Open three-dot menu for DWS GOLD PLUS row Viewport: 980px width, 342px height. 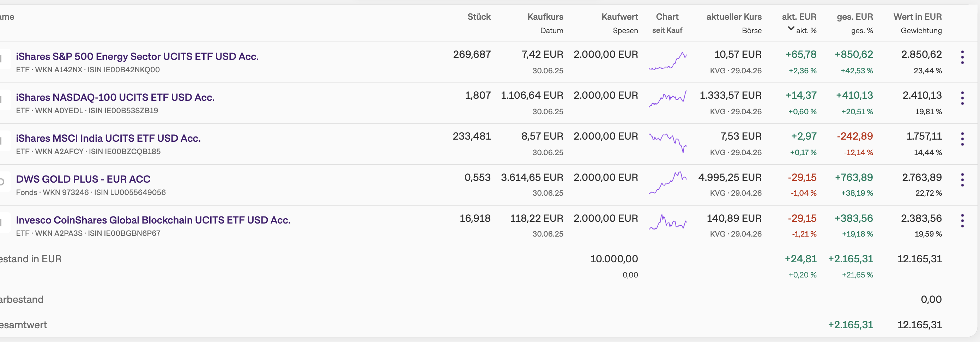[962, 180]
